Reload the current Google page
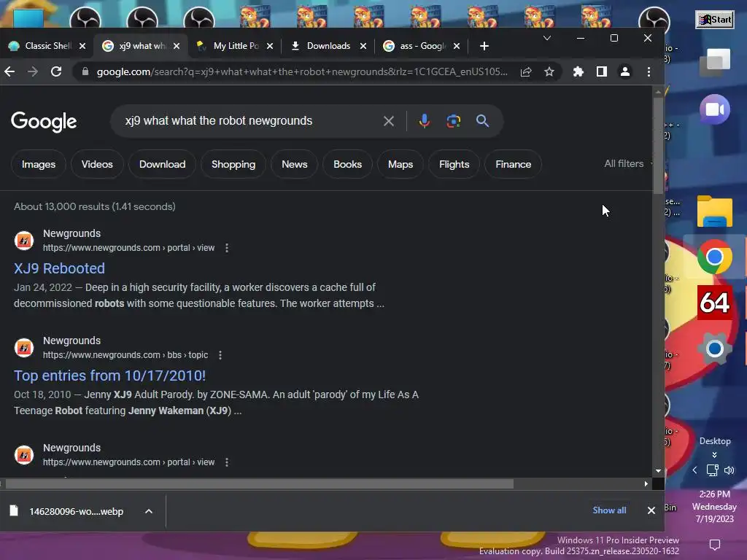Image resolution: width=747 pixels, height=560 pixels. point(56,71)
